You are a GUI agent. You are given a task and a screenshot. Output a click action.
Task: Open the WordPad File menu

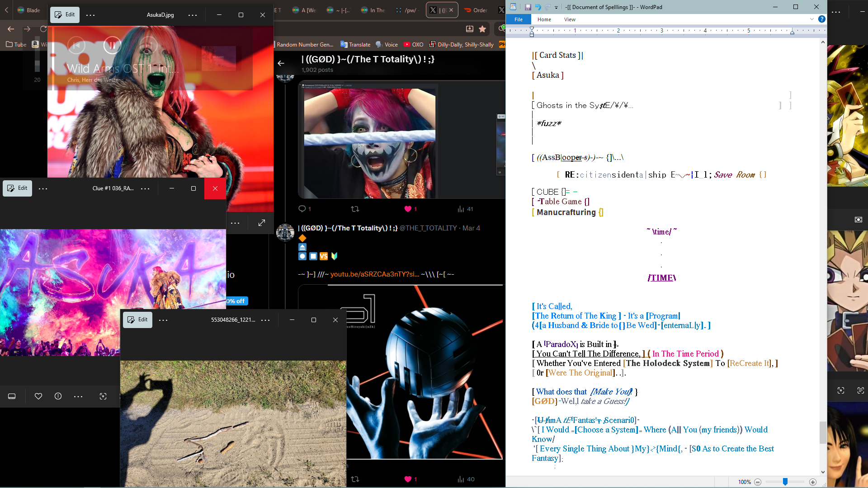[518, 19]
